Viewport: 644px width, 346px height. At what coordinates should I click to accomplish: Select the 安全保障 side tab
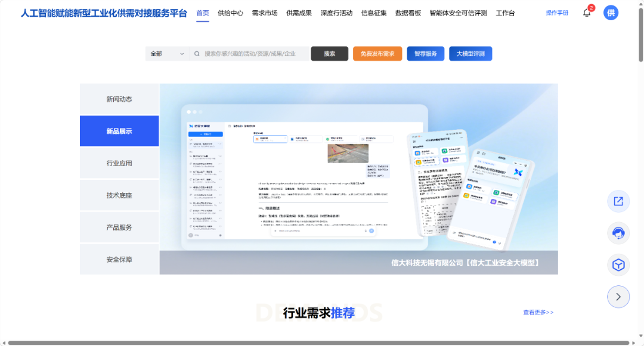pos(119,260)
